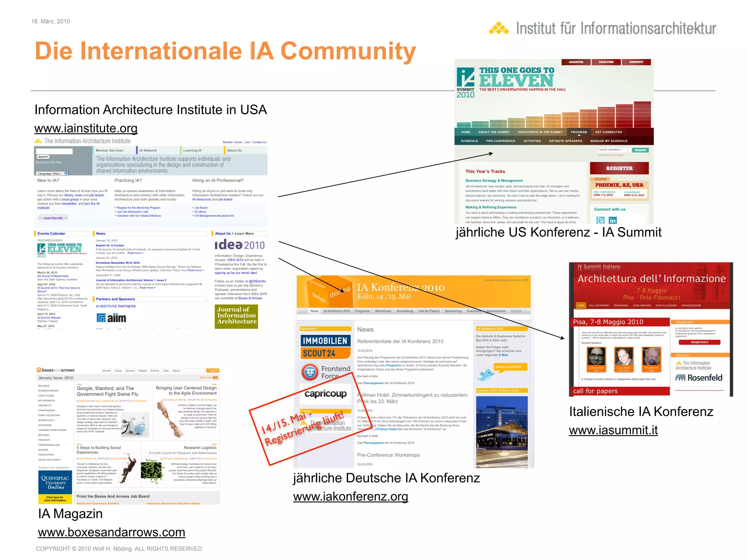Click the Pullman Hotel night photo
The height and width of the screenshot is (560, 747).
[x=502, y=432]
